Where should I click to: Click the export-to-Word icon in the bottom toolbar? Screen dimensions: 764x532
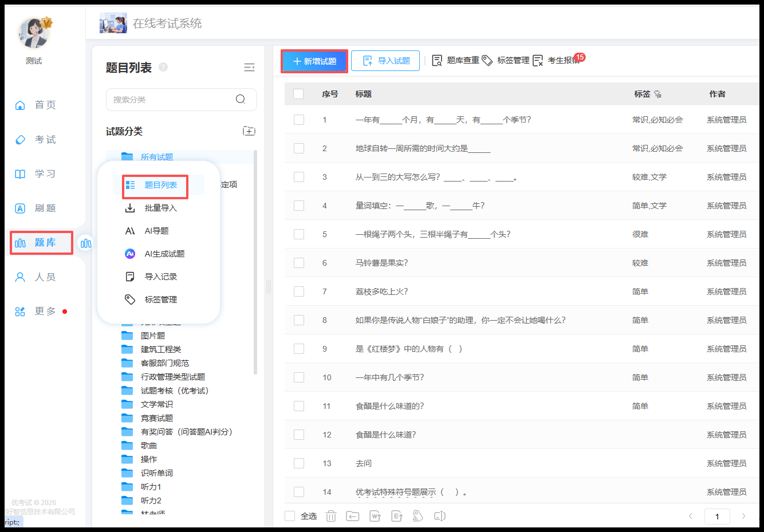coord(375,516)
